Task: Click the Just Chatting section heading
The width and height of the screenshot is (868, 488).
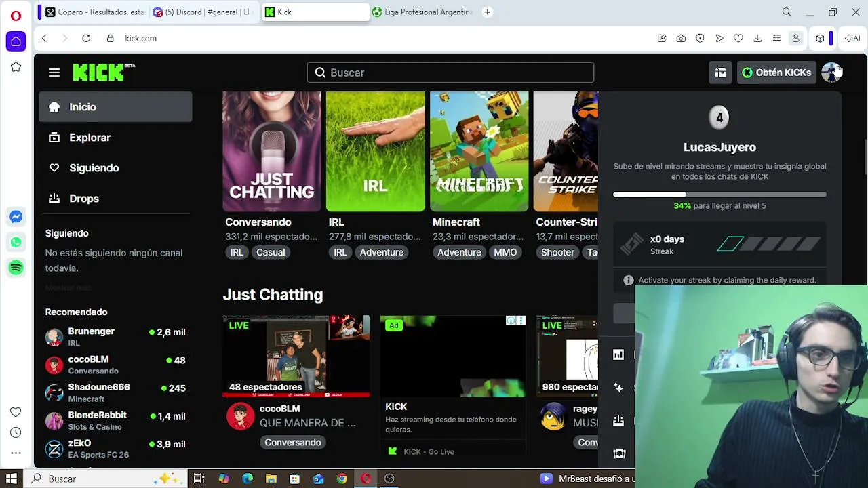Action: pyautogui.click(x=273, y=295)
